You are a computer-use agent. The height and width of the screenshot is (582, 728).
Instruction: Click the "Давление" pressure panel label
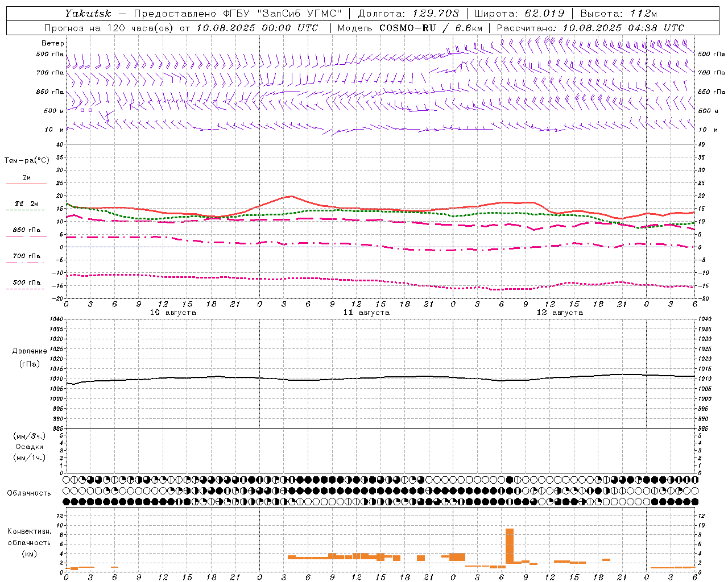(30, 351)
